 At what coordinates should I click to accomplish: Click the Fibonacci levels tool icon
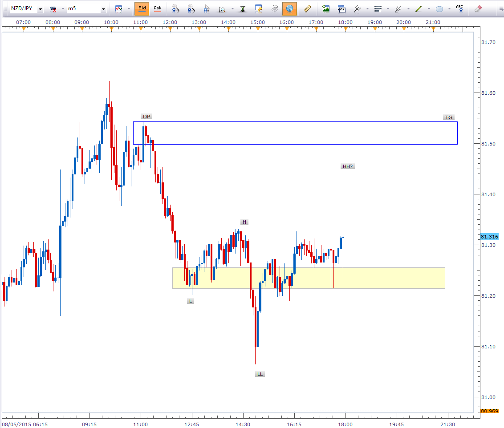pyautogui.click(x=378, y=8)
